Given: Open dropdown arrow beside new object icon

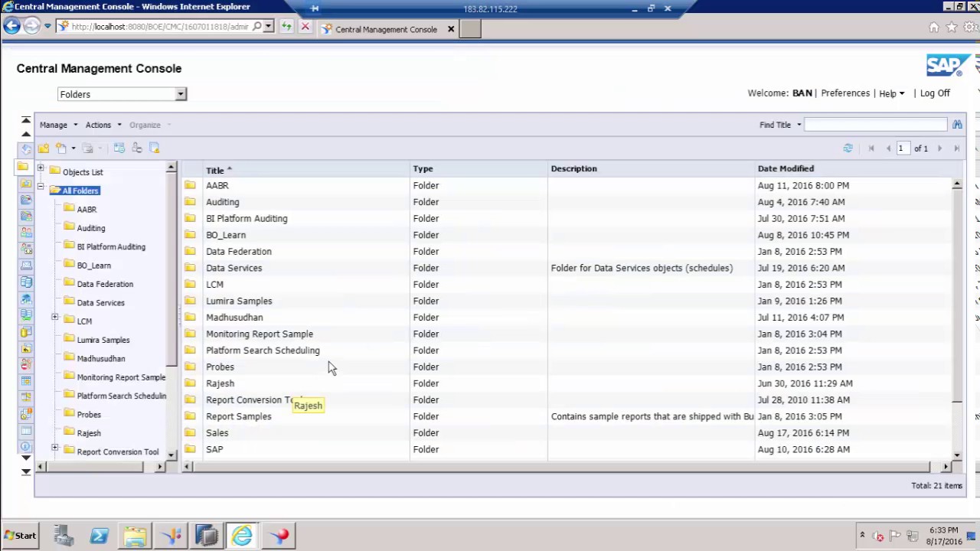Looking at the screenshot, I should coord(73,148).
